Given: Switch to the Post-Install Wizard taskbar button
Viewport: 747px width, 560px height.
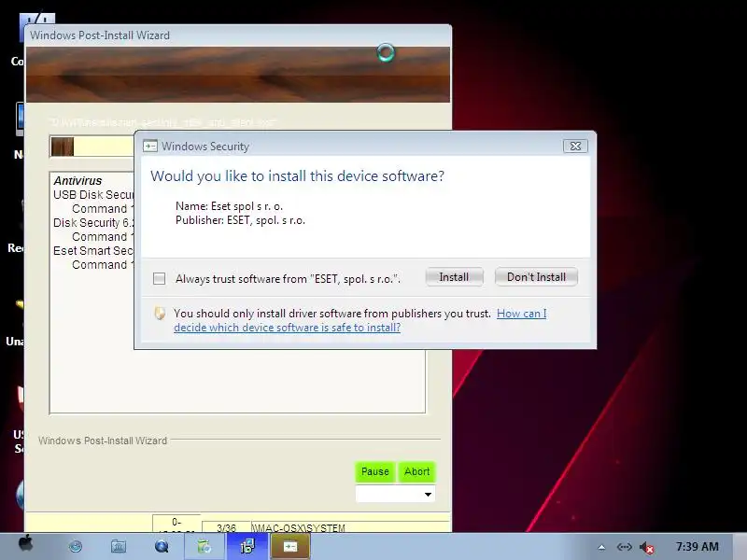Looking at the screenshot, I should coord(247,546).
